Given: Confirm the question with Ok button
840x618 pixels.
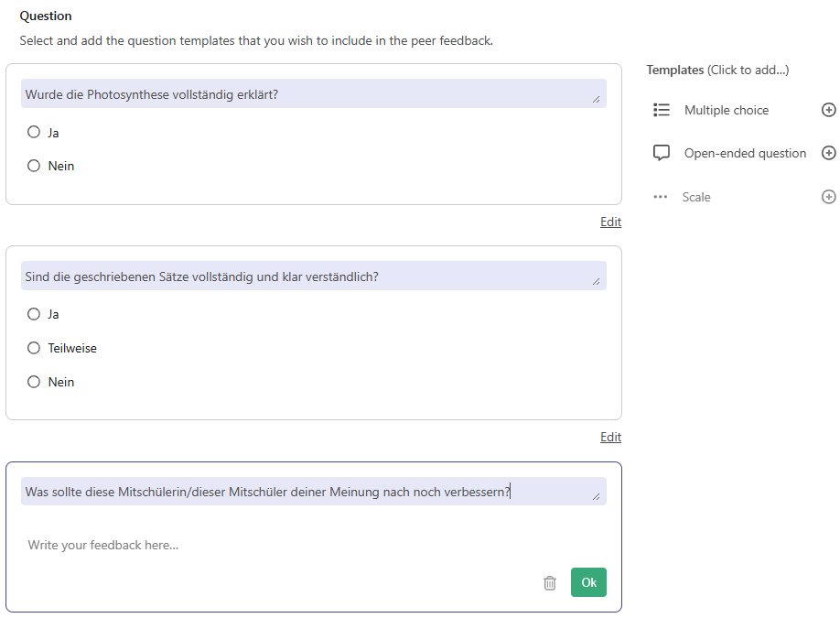Looking at the screenshot, I should (588, 582).
